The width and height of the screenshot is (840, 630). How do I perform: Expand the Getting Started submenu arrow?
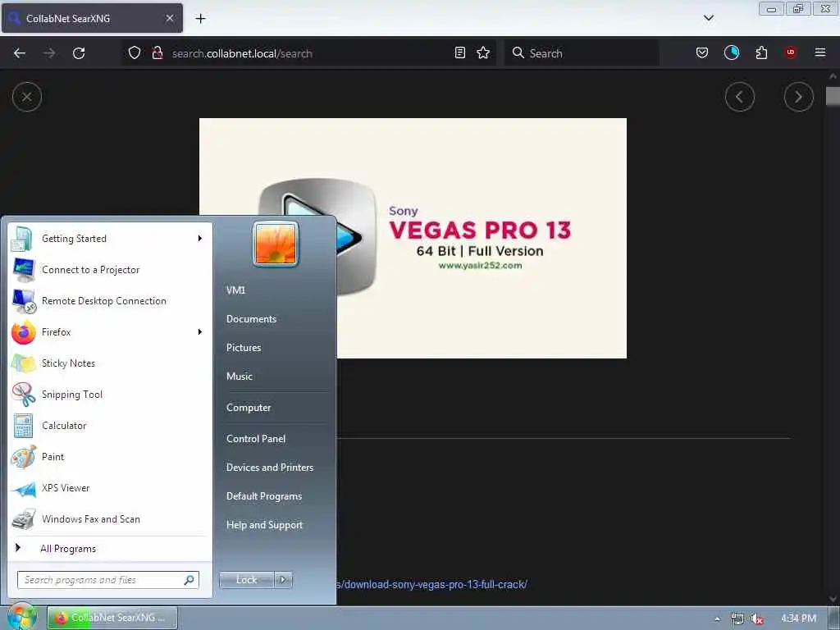click(x=200, y=239)
